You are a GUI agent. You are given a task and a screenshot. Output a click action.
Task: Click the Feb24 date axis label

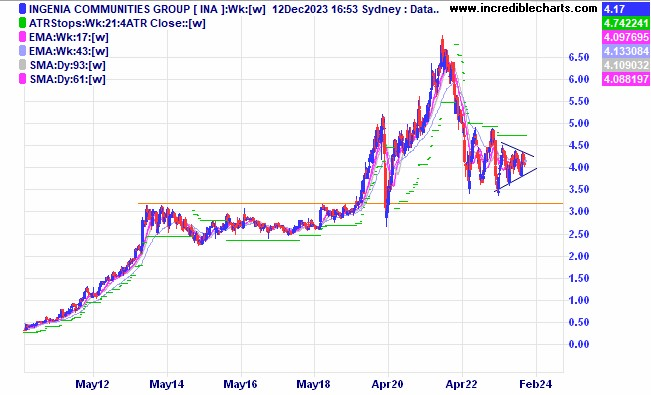[x=536, y=385]
